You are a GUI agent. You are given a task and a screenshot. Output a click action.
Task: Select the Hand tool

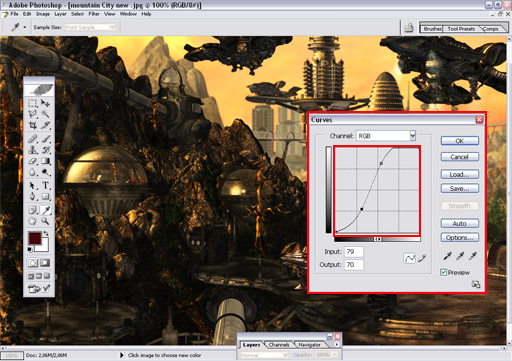pyautogui.click(x=32, y=221)
